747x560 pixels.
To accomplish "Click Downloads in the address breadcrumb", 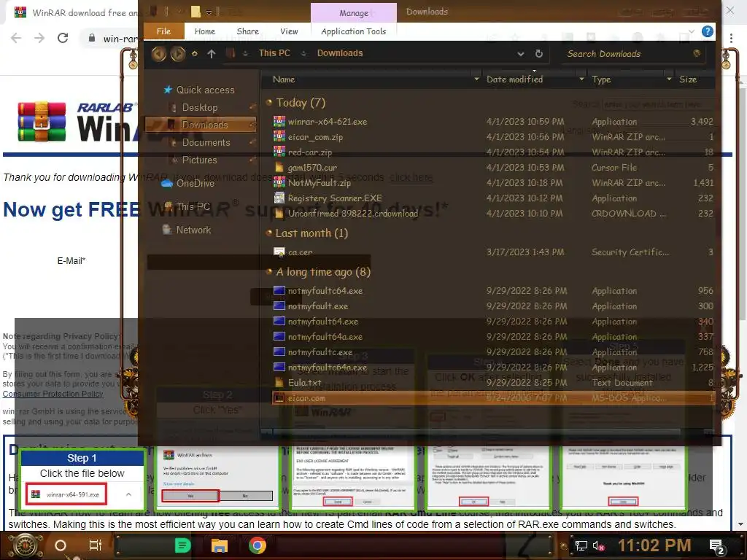I will tap(340, 52).
